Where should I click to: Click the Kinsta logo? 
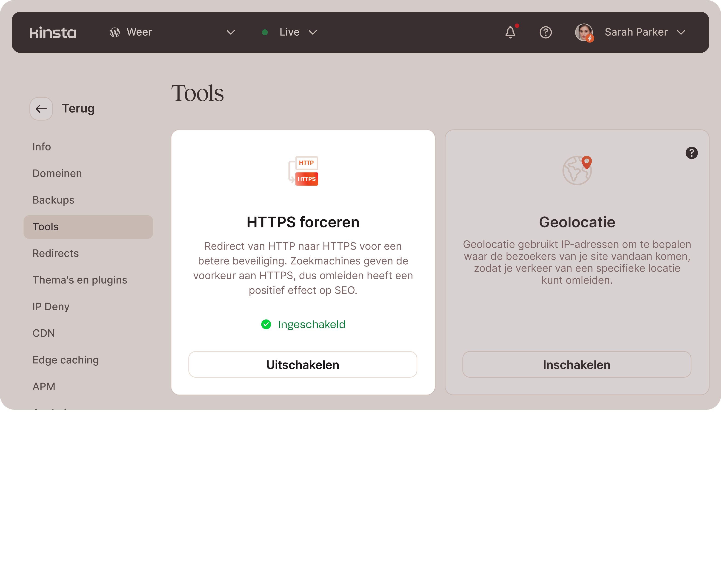tap(53, 33)
